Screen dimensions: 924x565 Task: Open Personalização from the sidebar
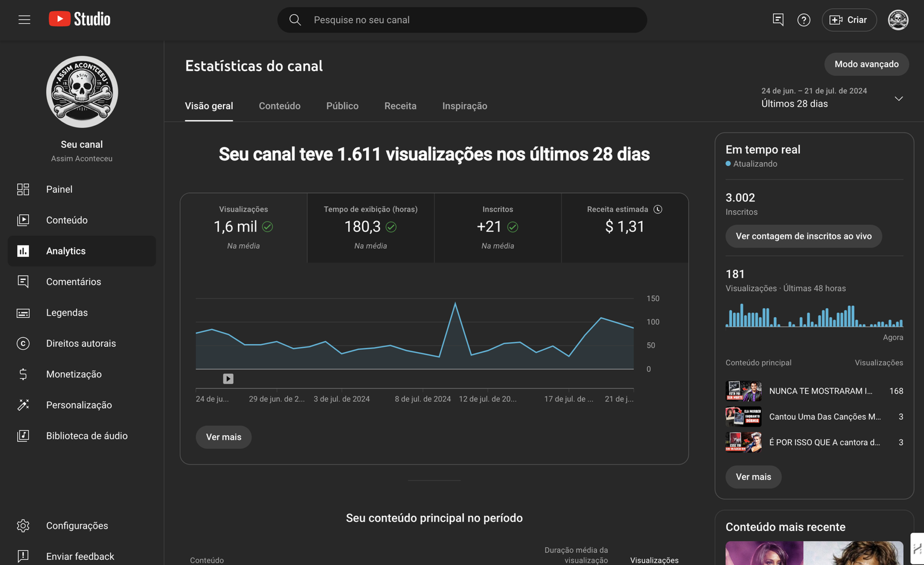[79, 405]
